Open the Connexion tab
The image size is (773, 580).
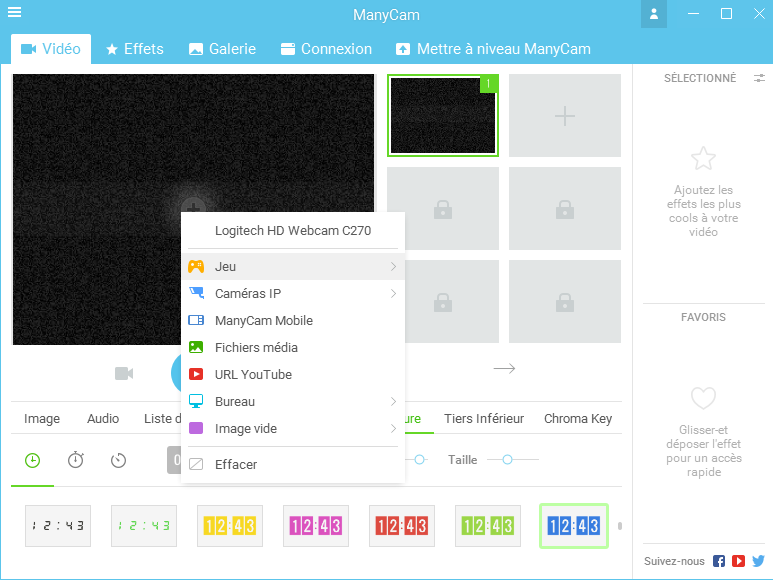pos(326,49)
